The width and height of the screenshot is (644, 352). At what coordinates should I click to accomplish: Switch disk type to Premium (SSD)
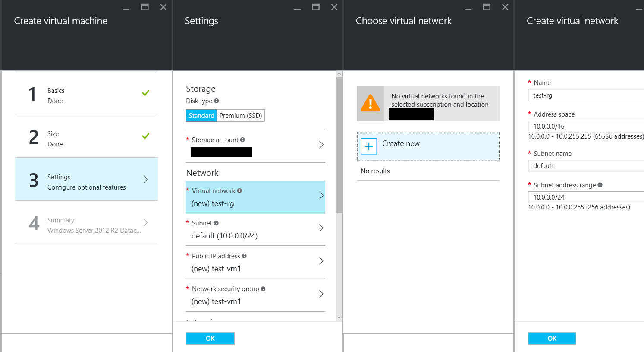click(x=241, y=115)
